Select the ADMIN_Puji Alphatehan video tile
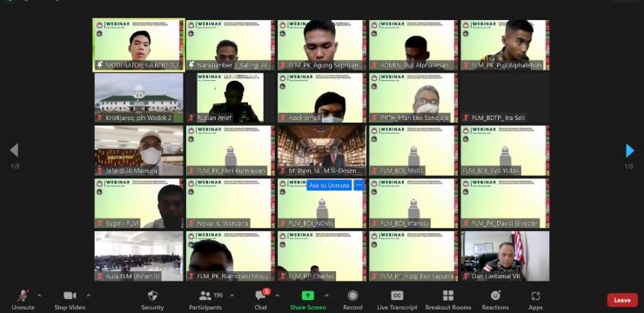The height and width of the screenshot is (313, 644). (413, 45)
